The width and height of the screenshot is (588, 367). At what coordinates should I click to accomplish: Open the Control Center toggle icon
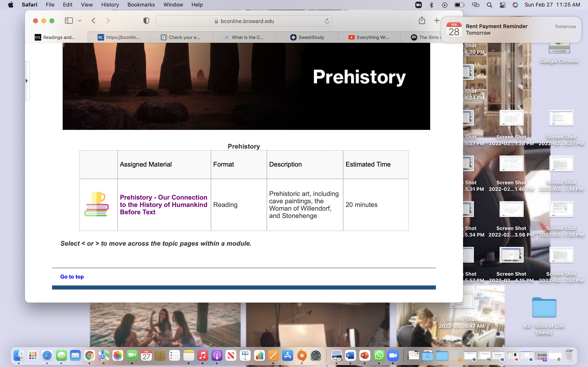coord(502,5)
